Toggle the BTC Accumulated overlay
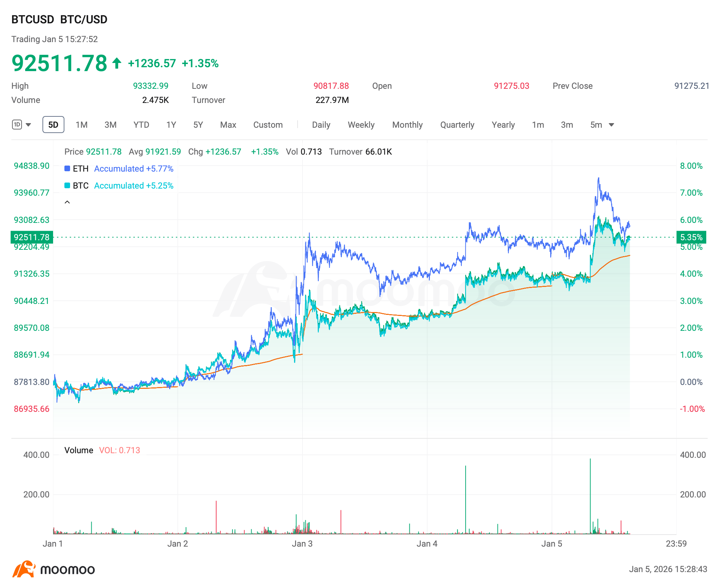Viewport: 719px width, 588px height. (x=133, y=185)
